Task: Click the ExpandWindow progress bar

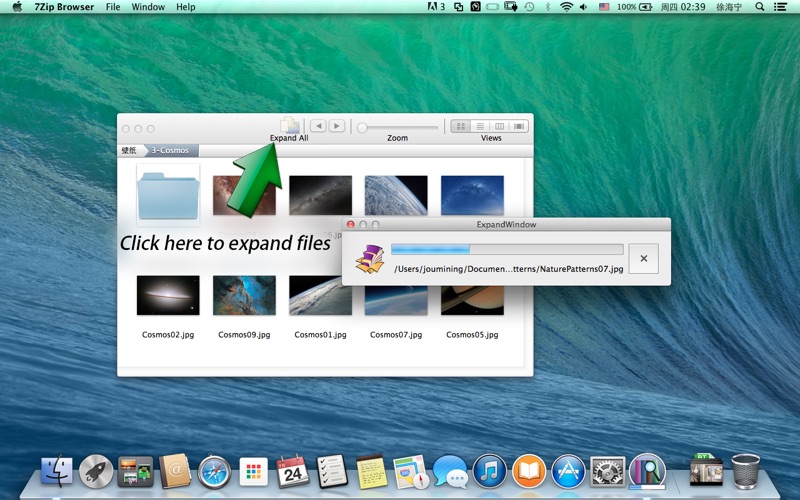Action: tap(507, 249)
